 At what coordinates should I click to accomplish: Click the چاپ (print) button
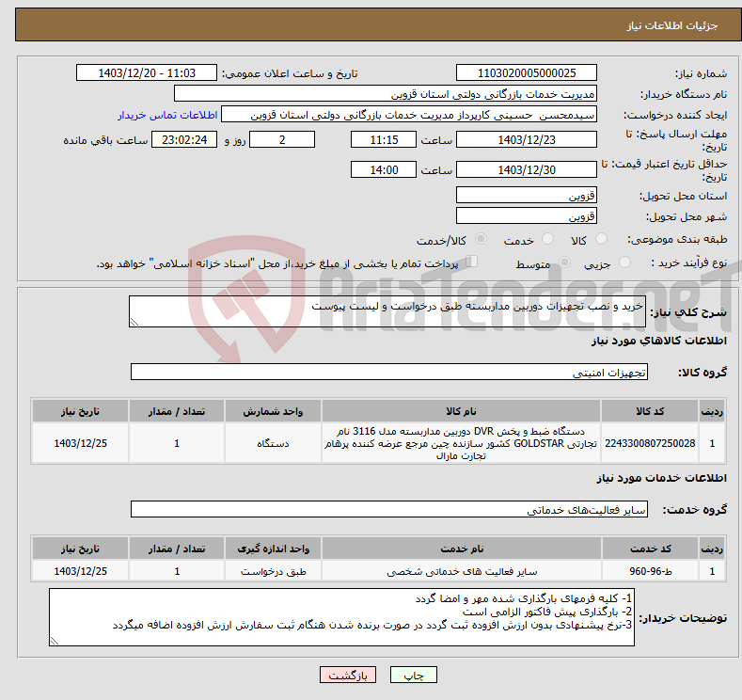[413, 675]
